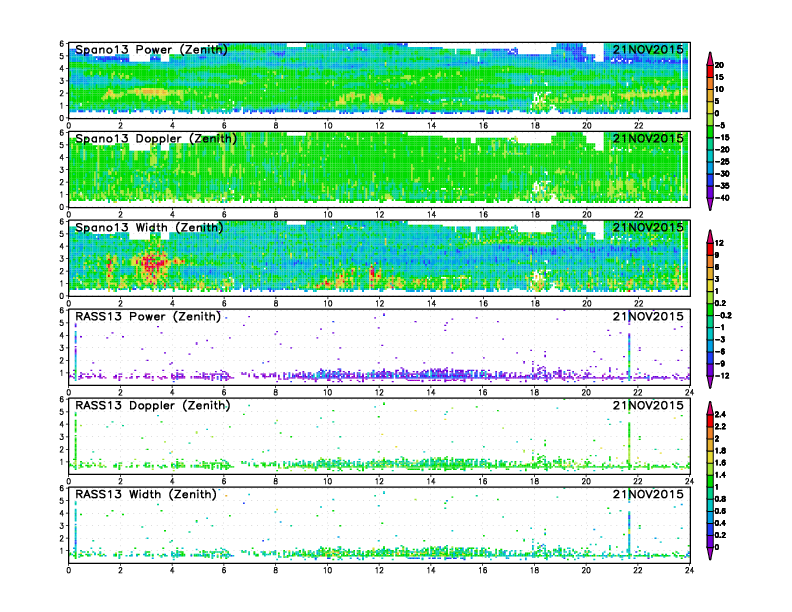Click the 1.8 label on the bottom colorbar

721,450
